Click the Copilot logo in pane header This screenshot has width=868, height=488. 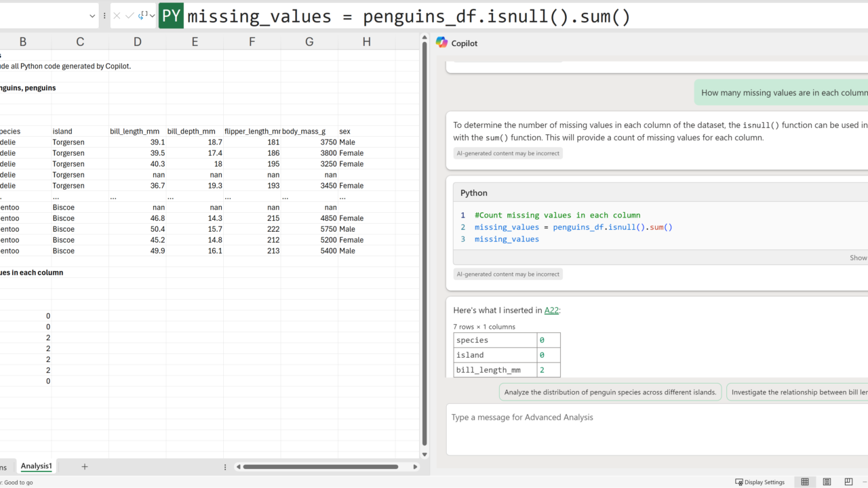coord(442,43)
